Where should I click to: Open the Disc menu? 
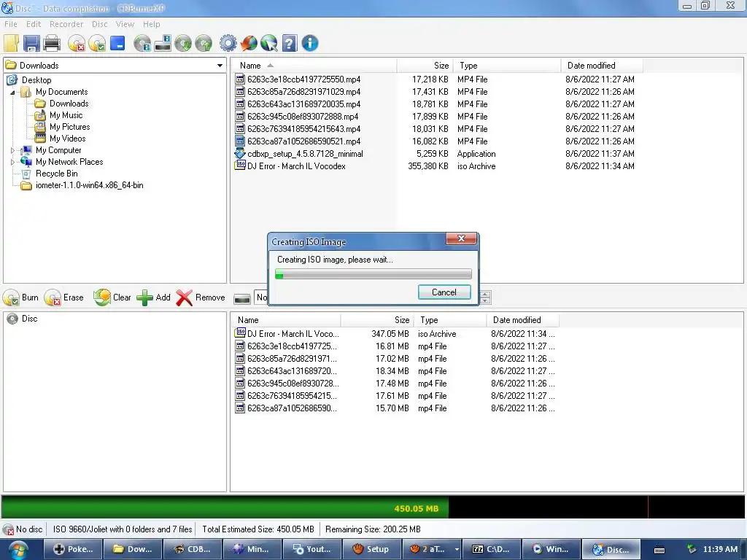click(99, 24)
